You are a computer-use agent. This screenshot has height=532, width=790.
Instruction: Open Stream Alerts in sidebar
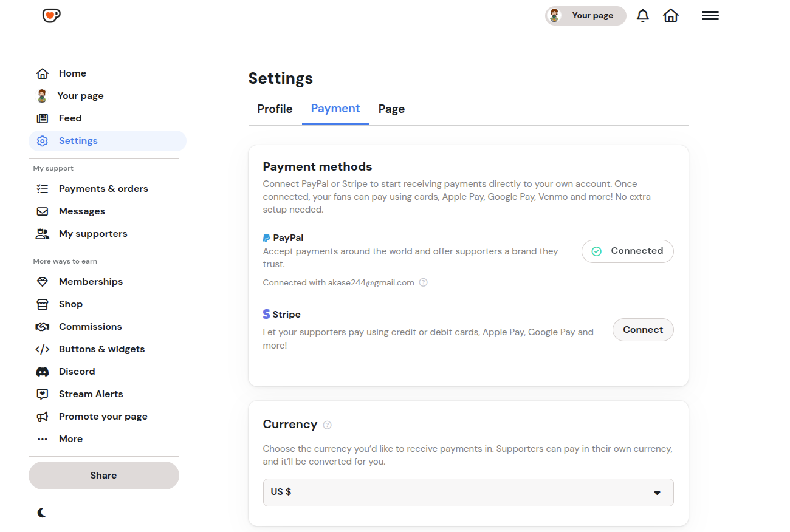(x=91, y=394)
